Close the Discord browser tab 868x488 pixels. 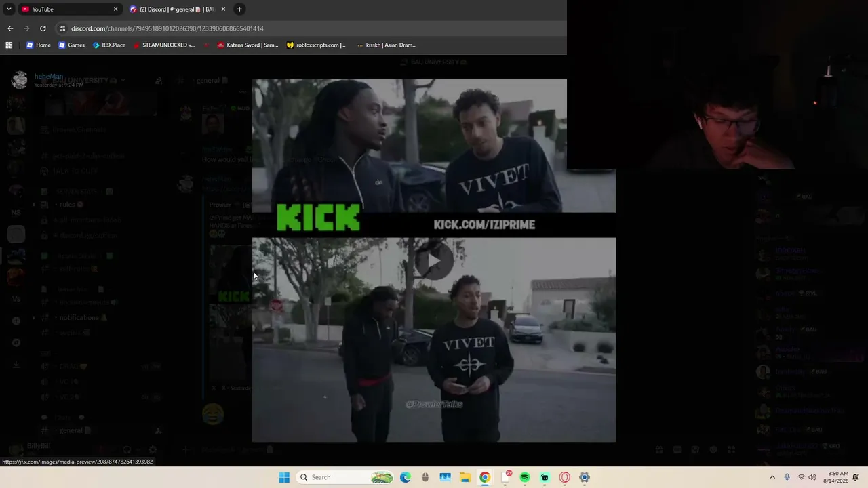pos(223,9)
